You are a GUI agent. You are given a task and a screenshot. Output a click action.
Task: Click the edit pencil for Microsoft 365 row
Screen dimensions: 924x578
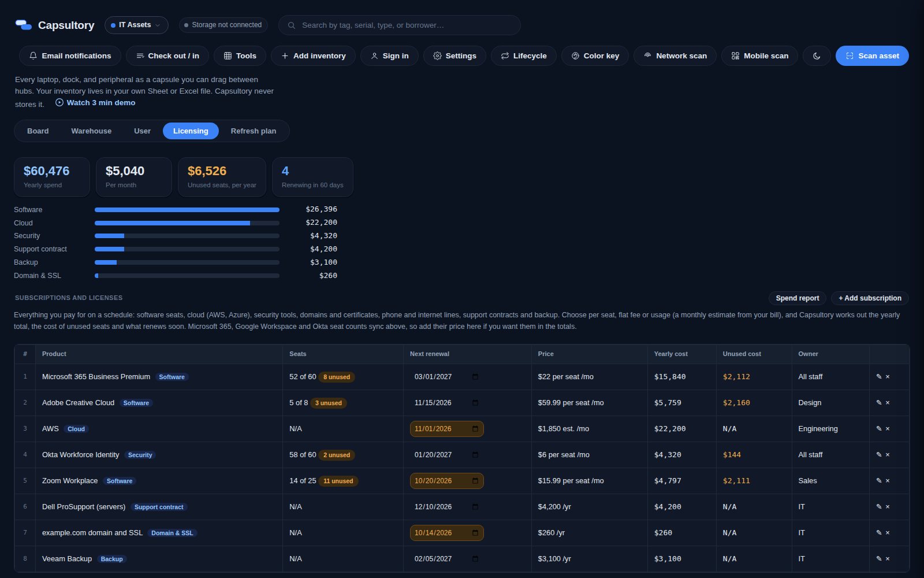[879, 377]
